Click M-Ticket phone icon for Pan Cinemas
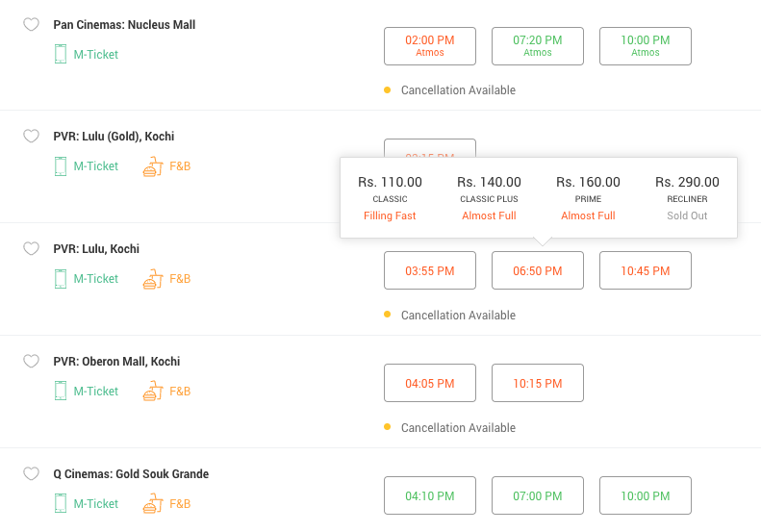Screen dimensions: 761x532 (61, 55)
